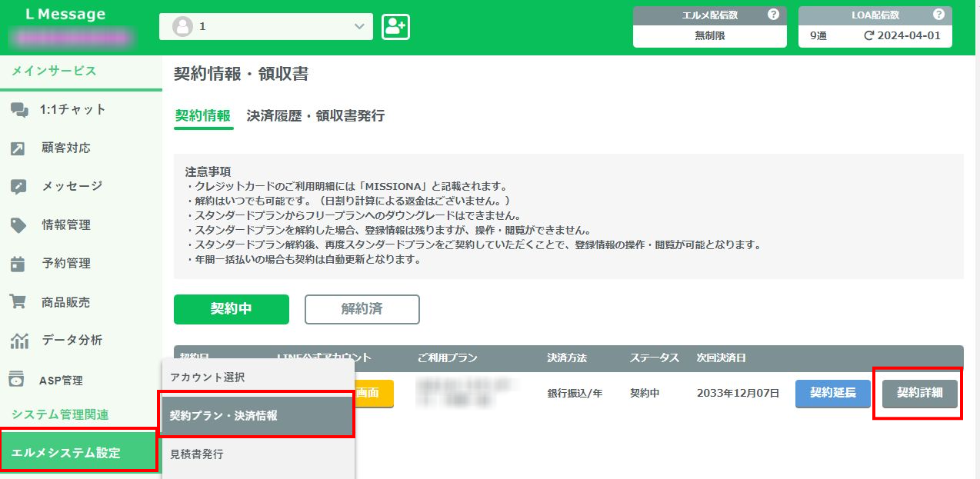The height and width of the screenshot is (479, 980).
Task: Show cancelled contracts with 解約済 button
Action: point(362,309)
